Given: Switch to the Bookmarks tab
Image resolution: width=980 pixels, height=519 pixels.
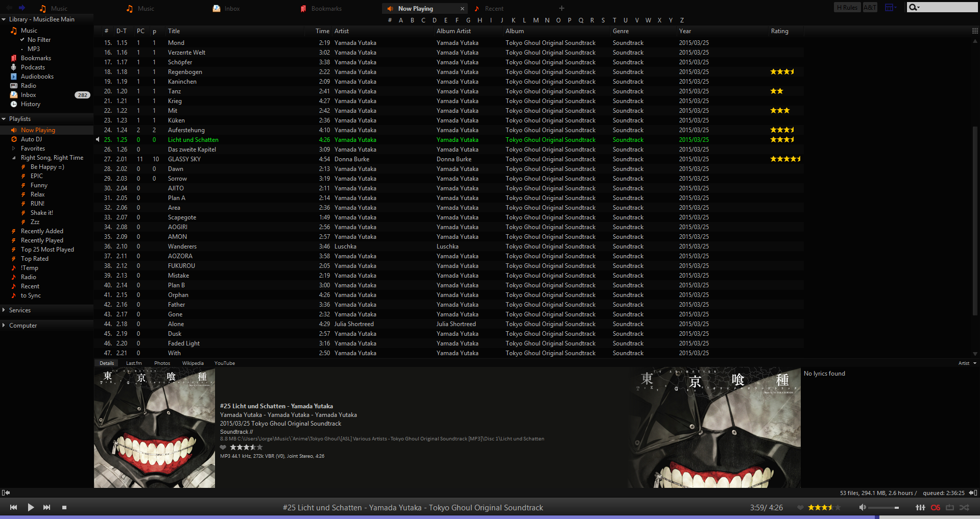Looking at the screenshot, I should [321, 9].
